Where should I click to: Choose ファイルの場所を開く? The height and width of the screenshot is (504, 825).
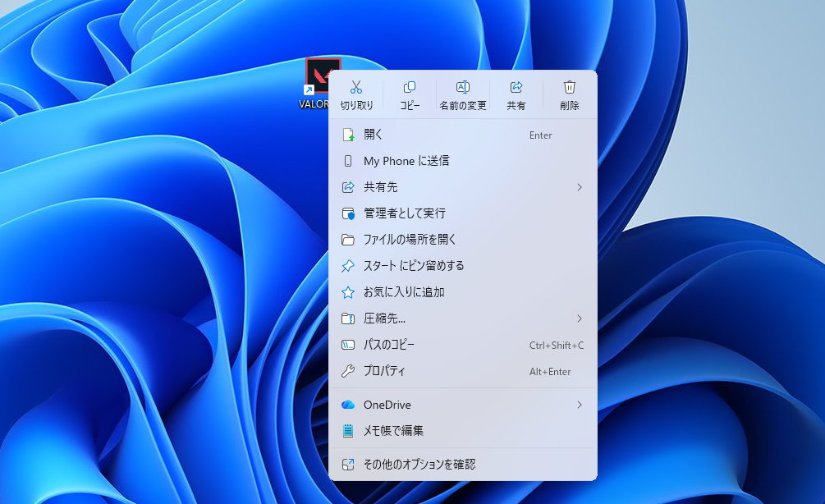pyautogui.click(x=410, y=240)
